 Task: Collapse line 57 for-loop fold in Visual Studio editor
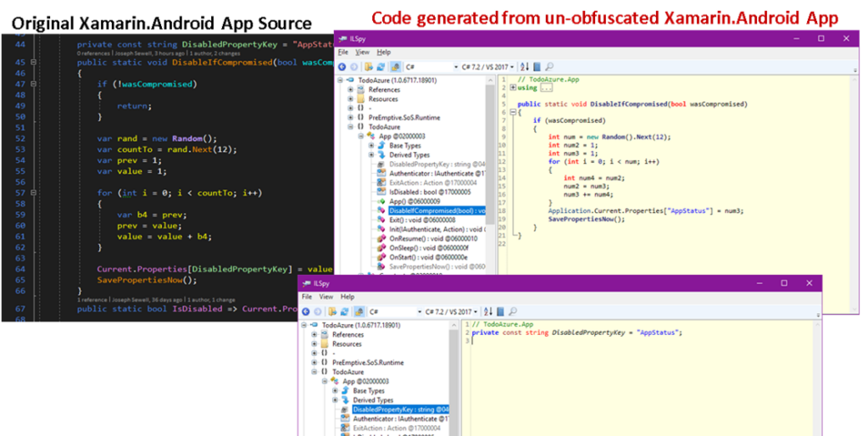click(34, 193)
